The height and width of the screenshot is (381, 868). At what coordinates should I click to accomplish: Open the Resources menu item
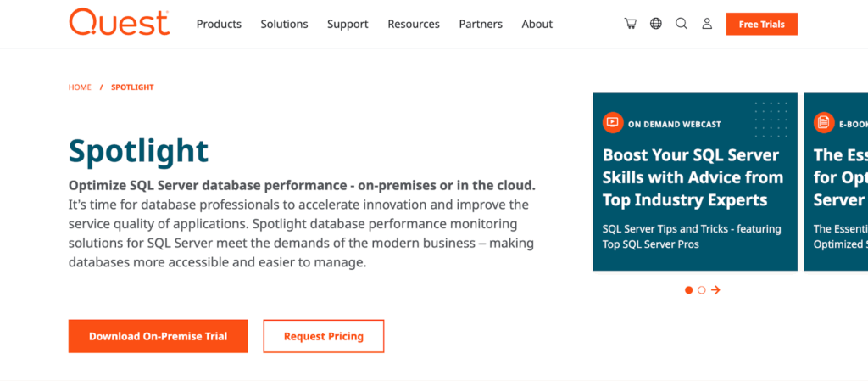tap(414, 24)
